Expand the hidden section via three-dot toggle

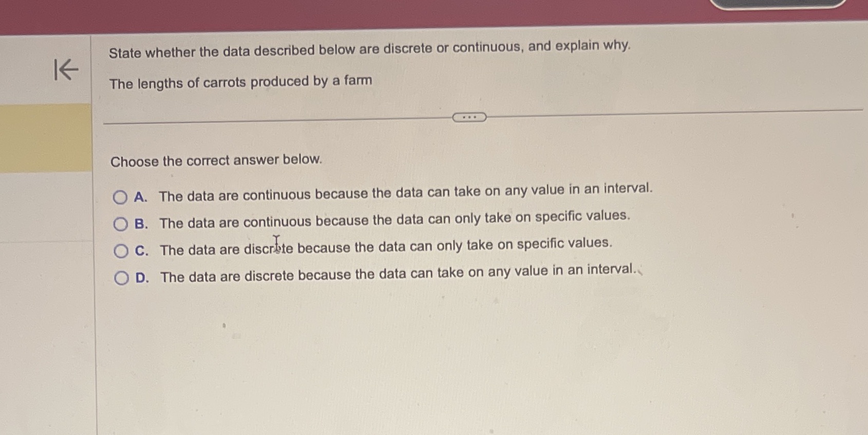pyautogui.click(x=470, y=118)
